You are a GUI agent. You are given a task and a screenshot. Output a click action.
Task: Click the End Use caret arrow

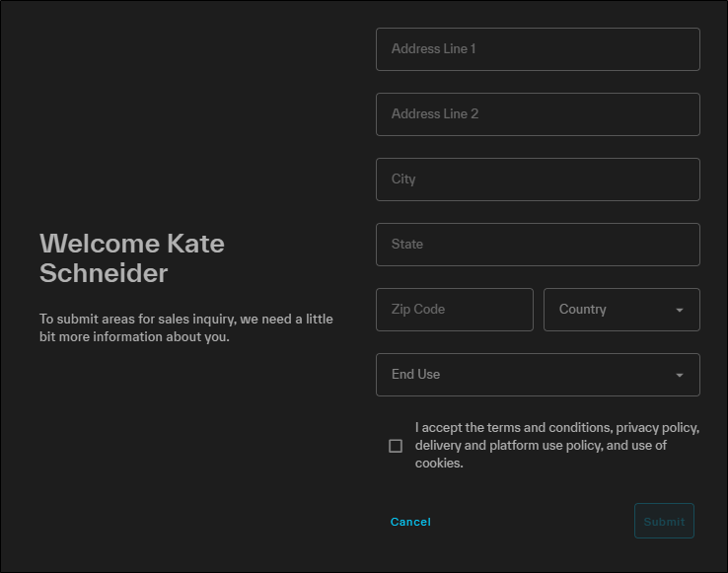point(679,375)
